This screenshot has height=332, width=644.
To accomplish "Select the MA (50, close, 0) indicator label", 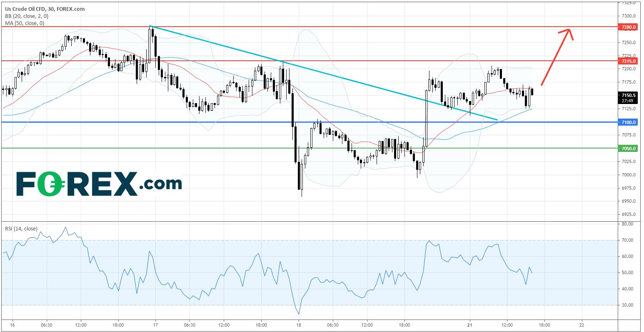I will point(25,23).
